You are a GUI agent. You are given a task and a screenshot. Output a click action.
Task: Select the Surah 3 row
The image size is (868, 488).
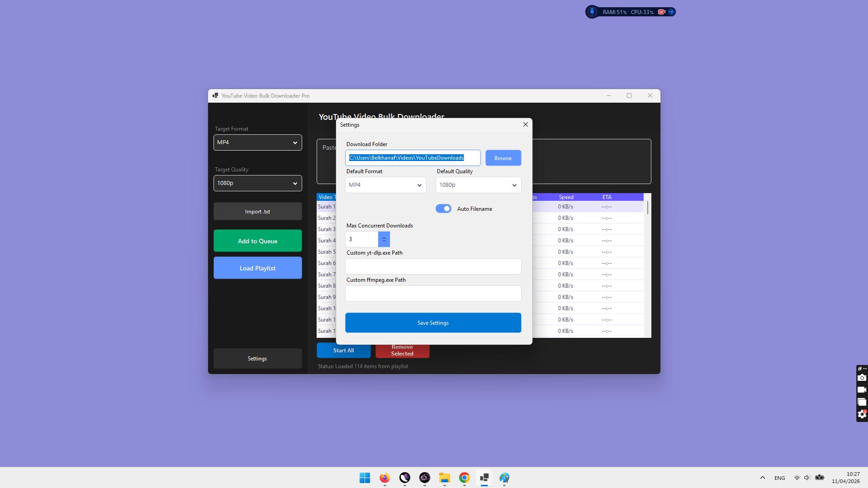[327, 229]
